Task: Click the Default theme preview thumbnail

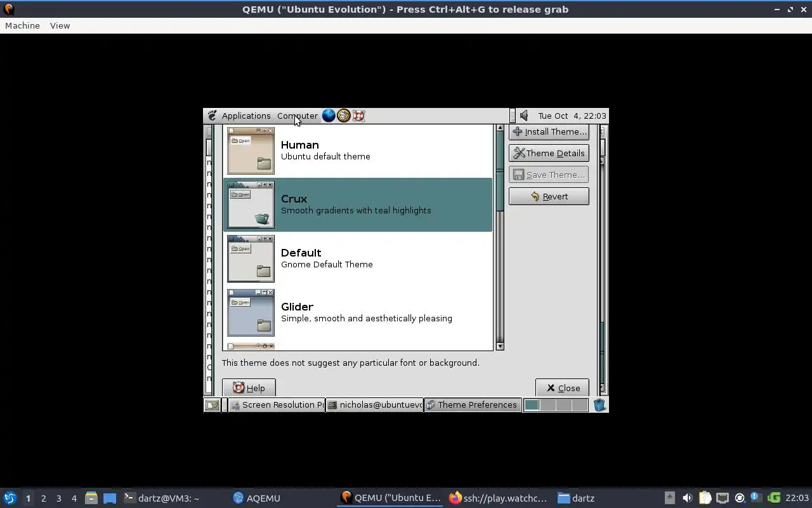Action: (251, 258)
